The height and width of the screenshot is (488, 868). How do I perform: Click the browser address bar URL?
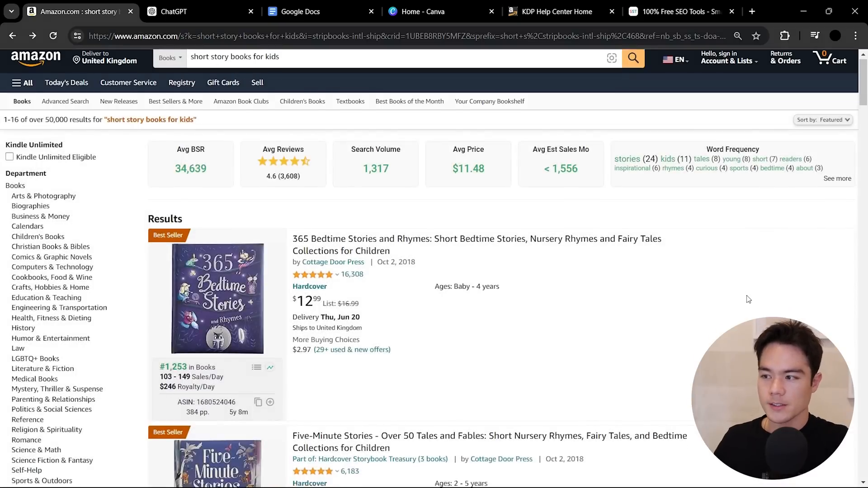pyautogui.click(x=407, y=36)
